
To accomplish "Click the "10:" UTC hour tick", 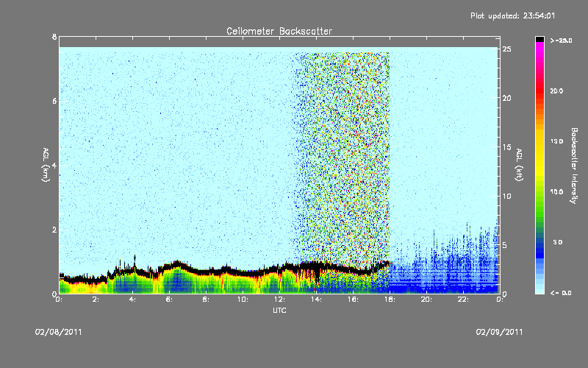I will (x=243, y=300).
